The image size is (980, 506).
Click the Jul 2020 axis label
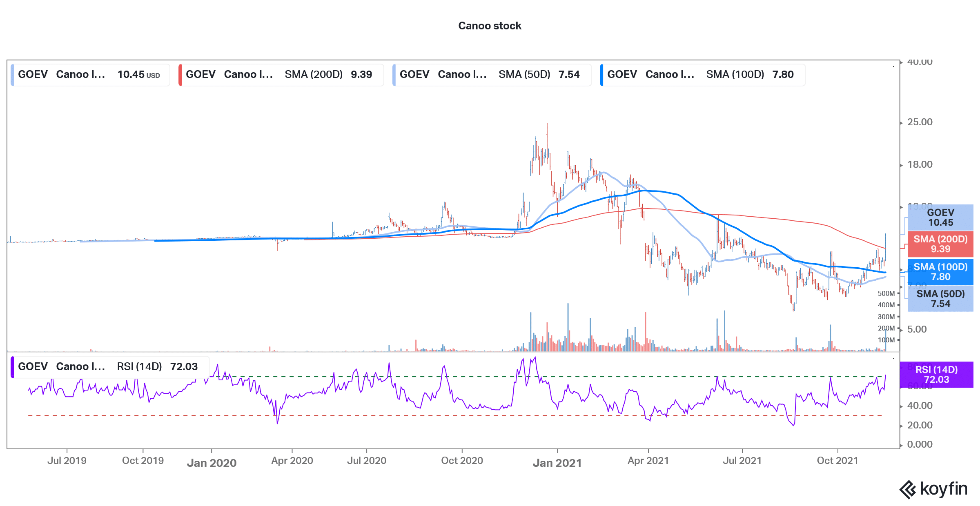(367, 461)
